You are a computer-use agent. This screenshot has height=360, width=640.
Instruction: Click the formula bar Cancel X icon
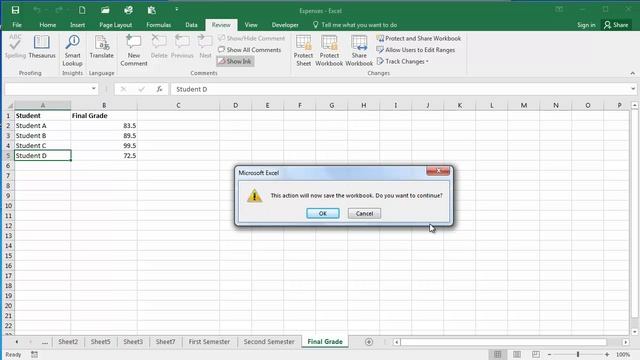[123, 89]
